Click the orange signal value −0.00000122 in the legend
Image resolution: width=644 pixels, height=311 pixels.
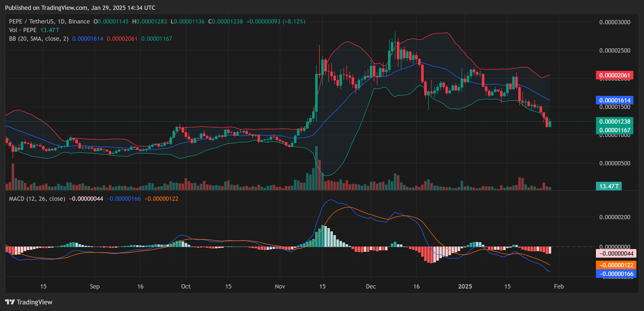coord(161,199)
